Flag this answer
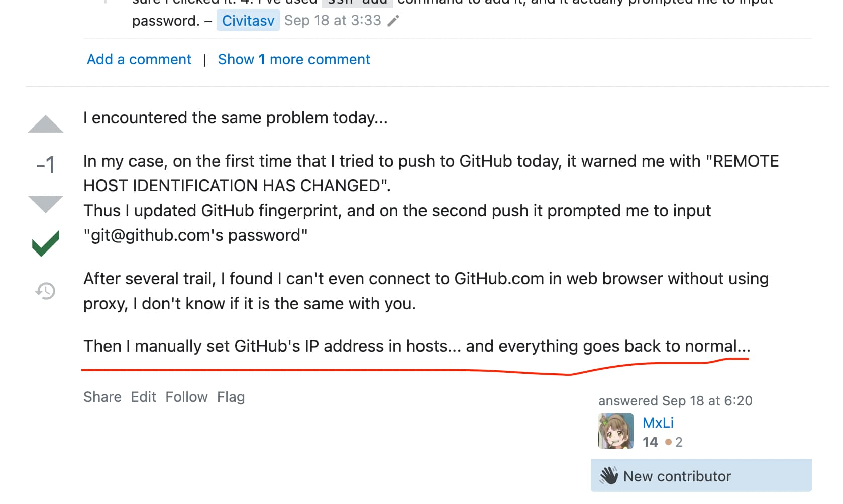This screenshot has width=843, height=504. pos(231,397)
